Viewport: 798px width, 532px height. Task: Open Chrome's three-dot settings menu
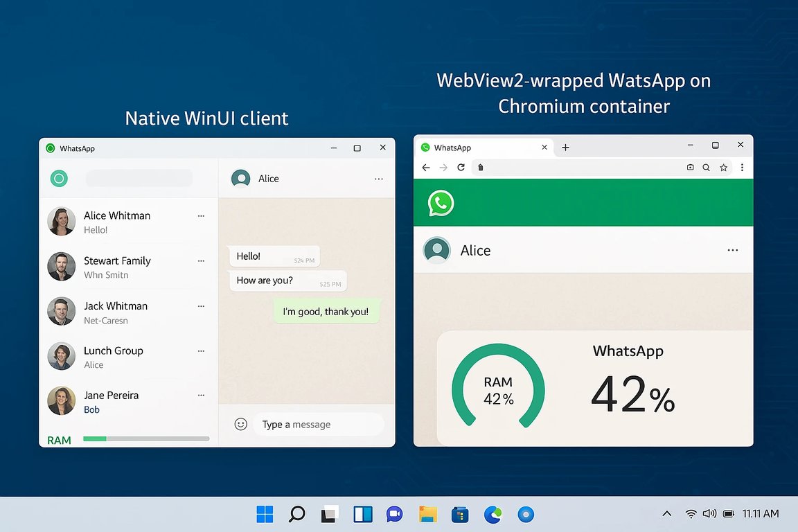743,167
